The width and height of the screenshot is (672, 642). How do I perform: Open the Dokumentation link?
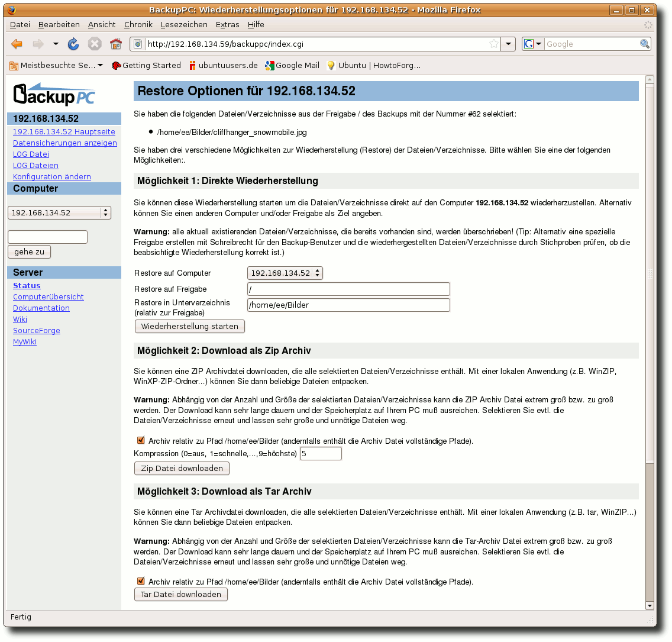point(41,308)
